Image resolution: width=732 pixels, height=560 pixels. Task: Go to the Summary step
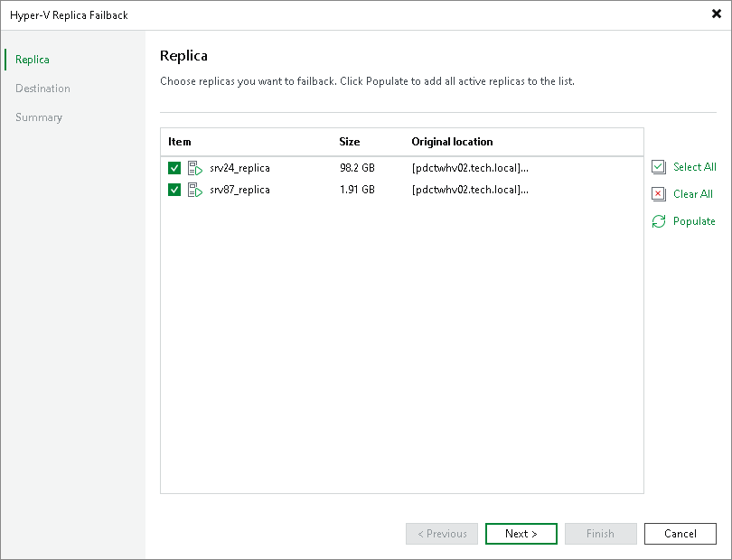coord(39,117)
